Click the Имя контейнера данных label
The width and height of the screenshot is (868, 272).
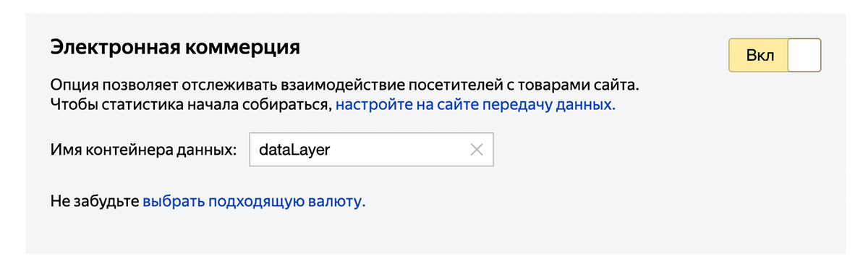pos(144,150)
